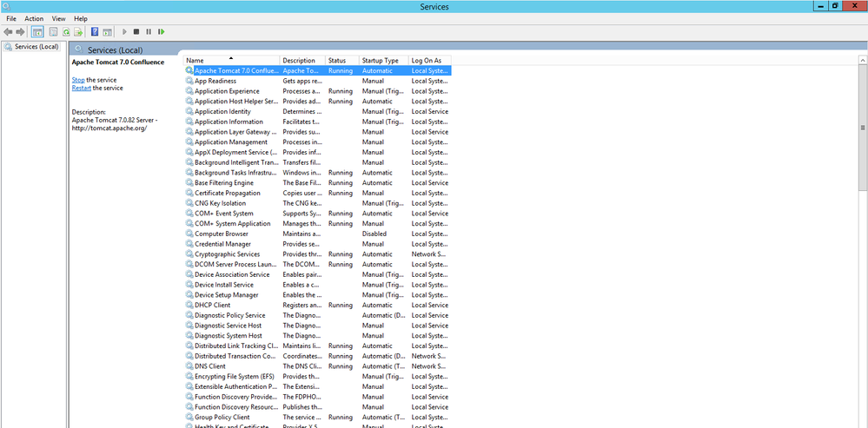
Task: Open the Action menu
Action: point(34,19)
